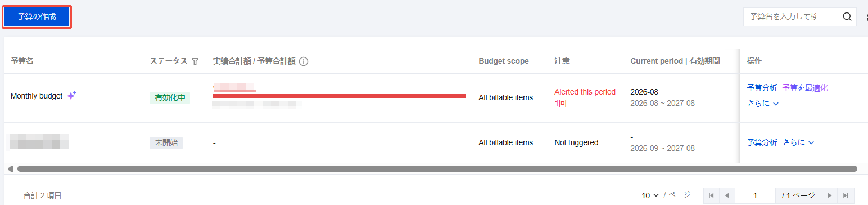Go to first page pagination icon
This screenshot has height=205, width=868.
click(711, 195)
